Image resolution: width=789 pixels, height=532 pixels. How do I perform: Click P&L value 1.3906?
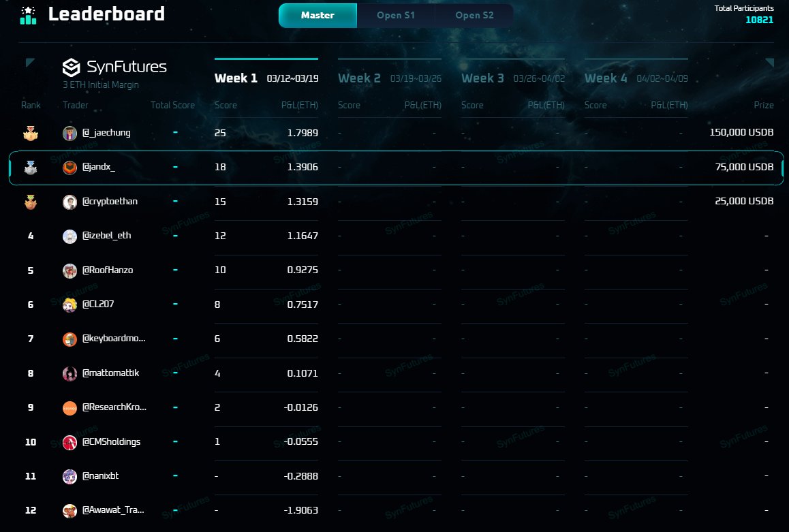[303, 167]
